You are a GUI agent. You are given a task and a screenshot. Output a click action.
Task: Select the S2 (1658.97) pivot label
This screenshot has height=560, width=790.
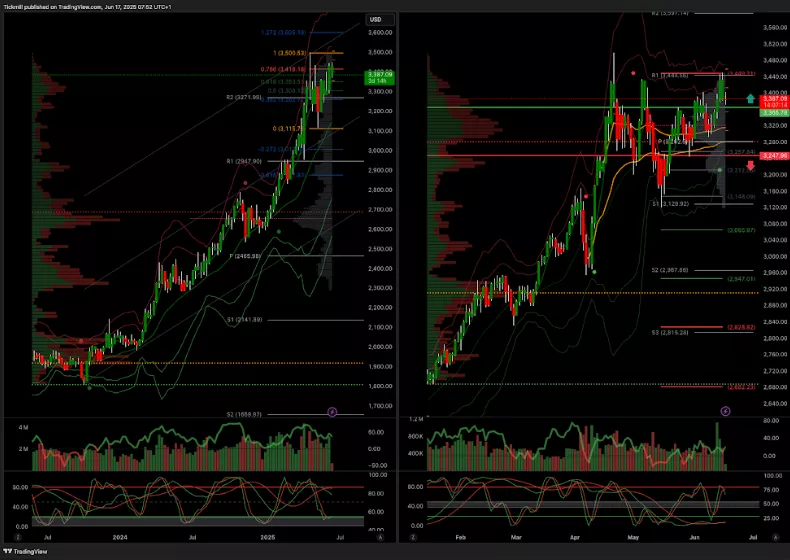coord(243,414)
